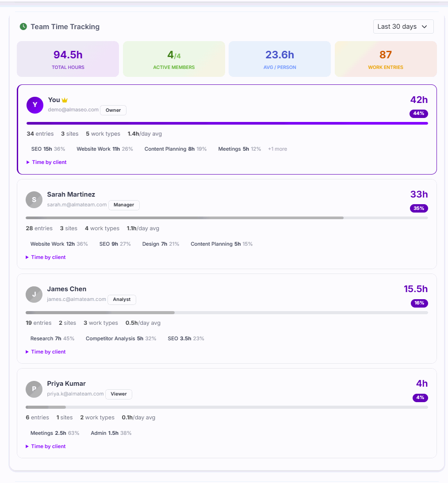This screenshot has height=483, width=448.
Task: Click the email sarah.m@almateam.com
Action: (x=77, y=205)
